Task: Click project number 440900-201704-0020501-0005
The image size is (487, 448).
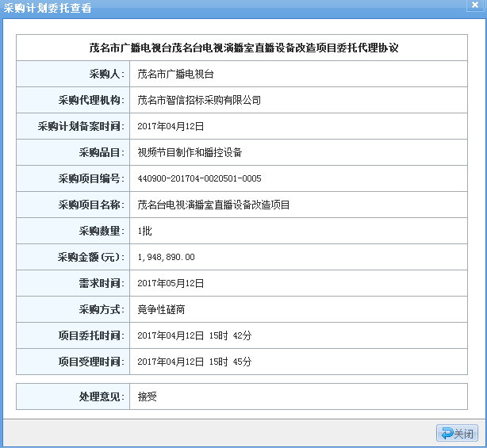Action: tap(199, 178)
